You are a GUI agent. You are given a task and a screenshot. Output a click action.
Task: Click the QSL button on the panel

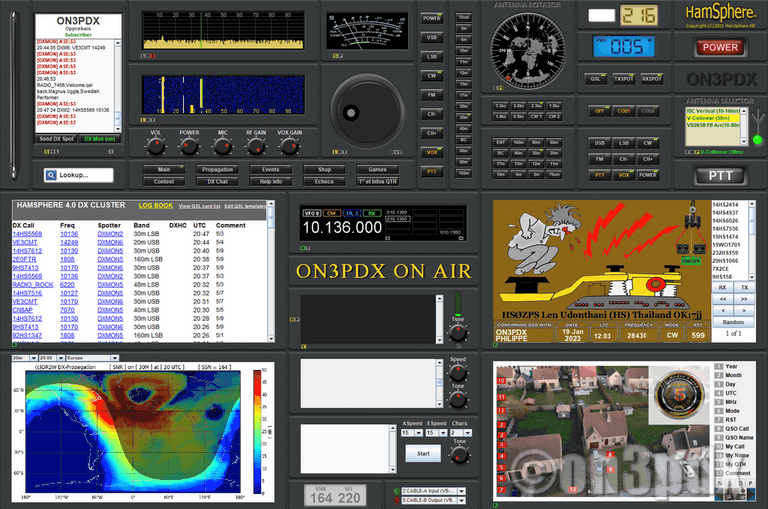[x=596, y=78]
